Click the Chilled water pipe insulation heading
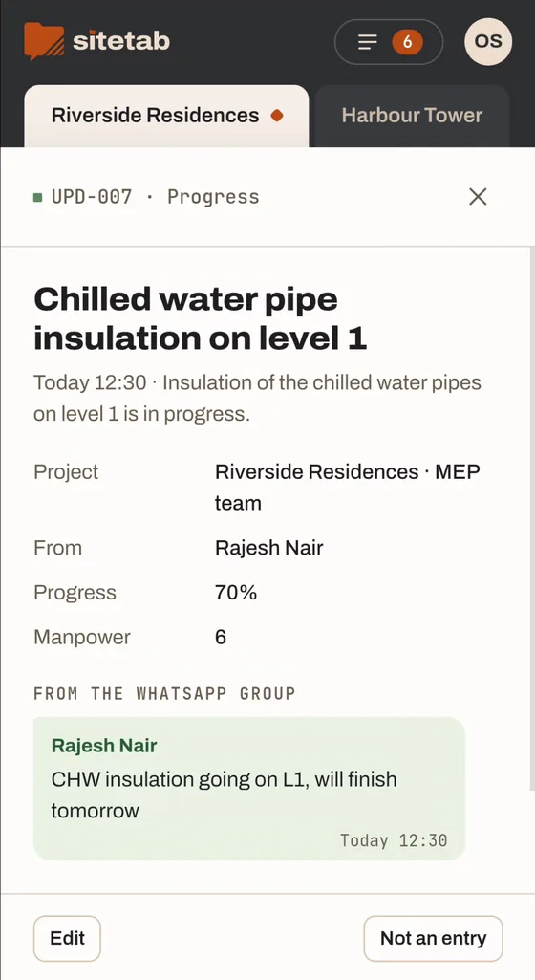This screenshot has height=980, width=535. [200, 318]
